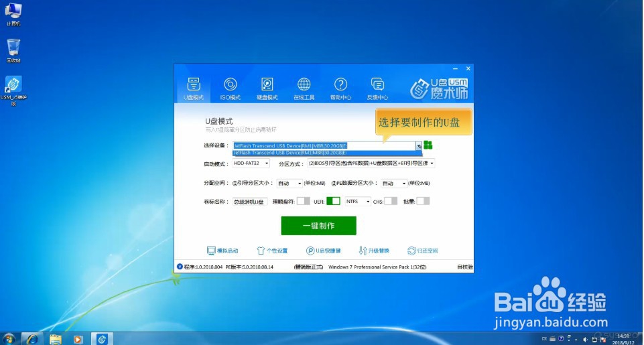Select the 计算机 desktop icon

coord(13,15)
